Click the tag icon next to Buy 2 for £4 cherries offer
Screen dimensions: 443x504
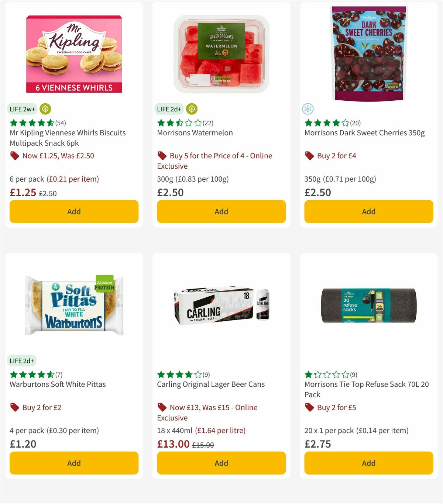(x=309, y=156)
